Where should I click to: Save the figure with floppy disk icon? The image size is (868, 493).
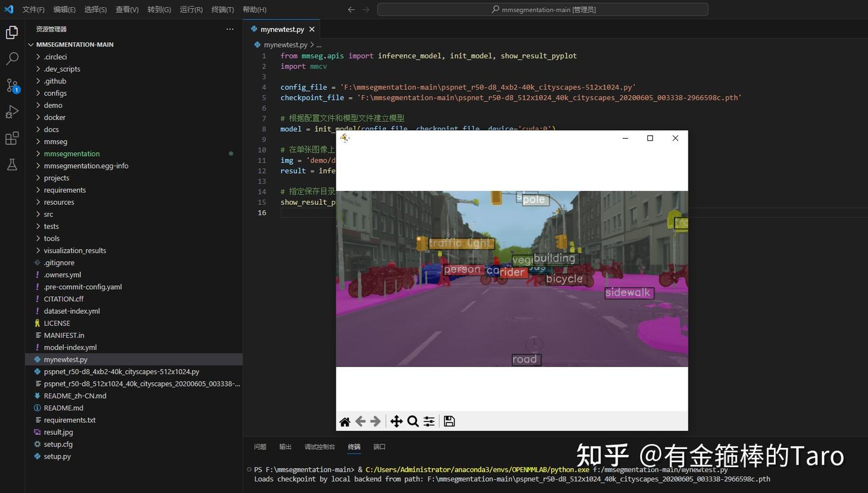coord(449,421)
